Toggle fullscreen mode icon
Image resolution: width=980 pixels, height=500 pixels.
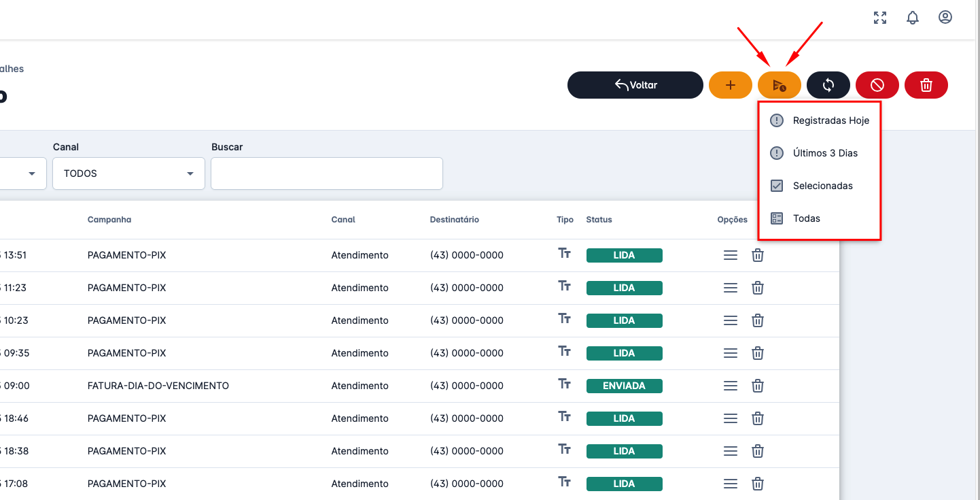tap(880, 18)
